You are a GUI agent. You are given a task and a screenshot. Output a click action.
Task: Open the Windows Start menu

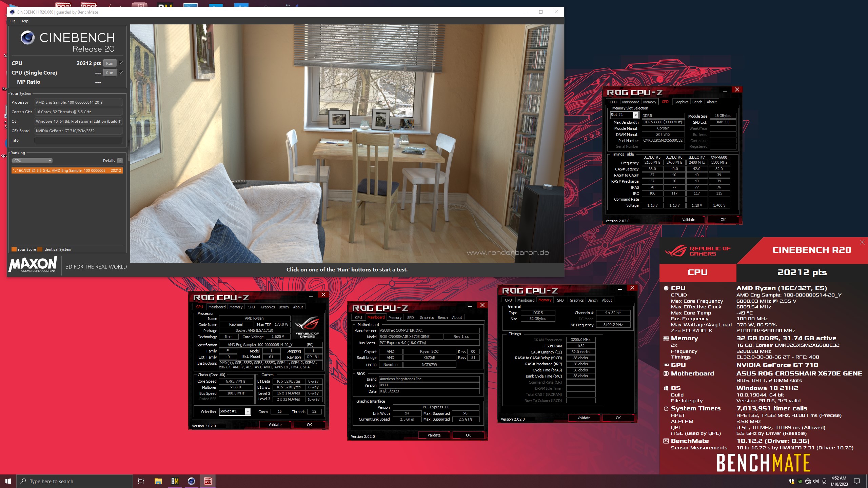[8, 481]
